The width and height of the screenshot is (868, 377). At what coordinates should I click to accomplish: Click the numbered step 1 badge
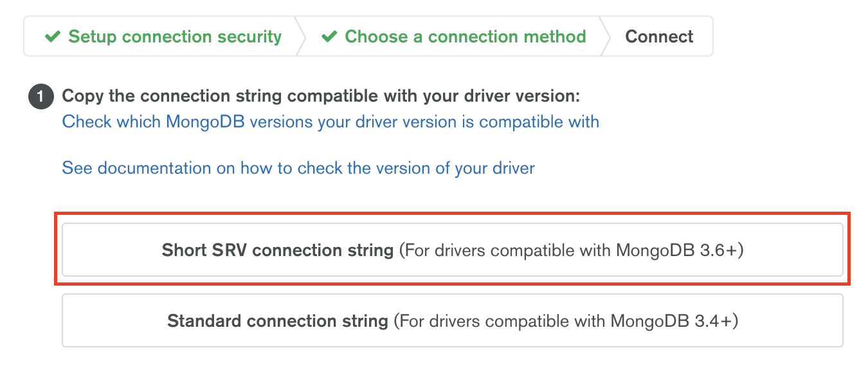[41, 97]
